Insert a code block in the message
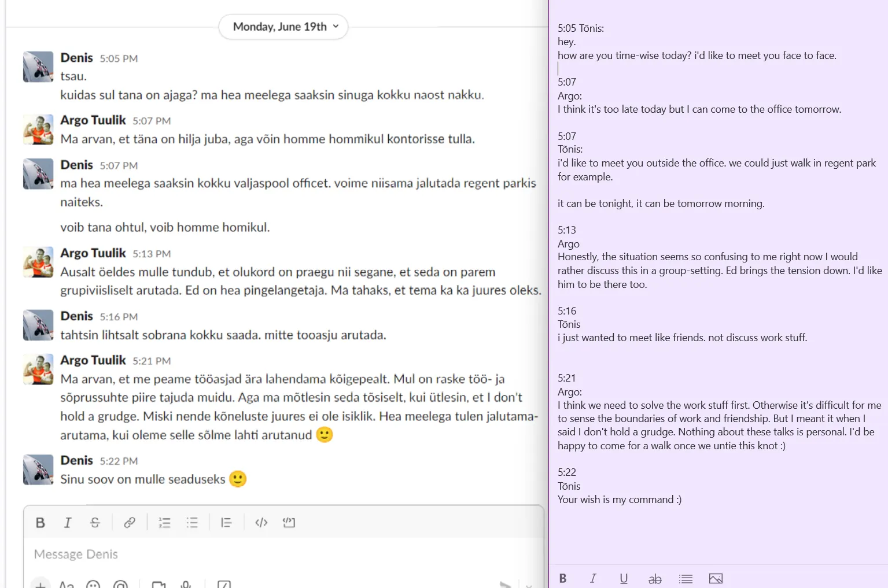The height and width of the screenshot is (588, 888). pyautogui.click(x=289, y=523)
